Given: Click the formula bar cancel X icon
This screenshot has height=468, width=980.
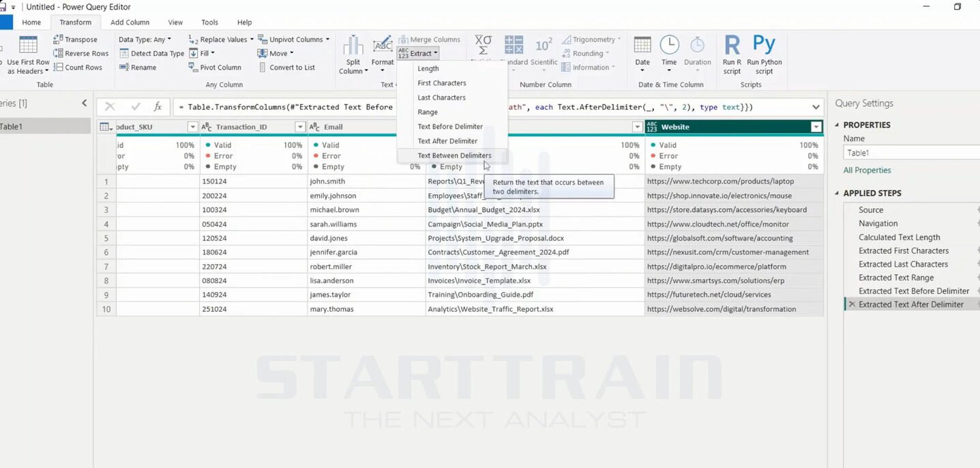Looking at the screenshot, I should click(110, 107).
